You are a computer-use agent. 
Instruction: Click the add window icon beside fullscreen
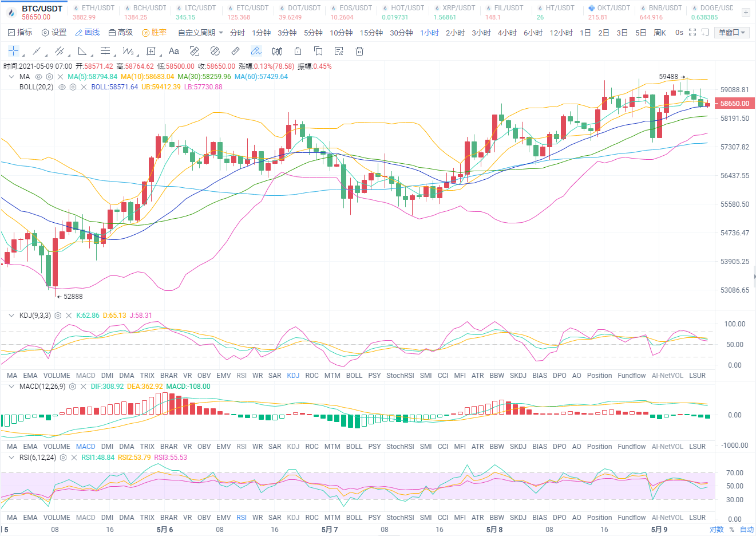706,33
